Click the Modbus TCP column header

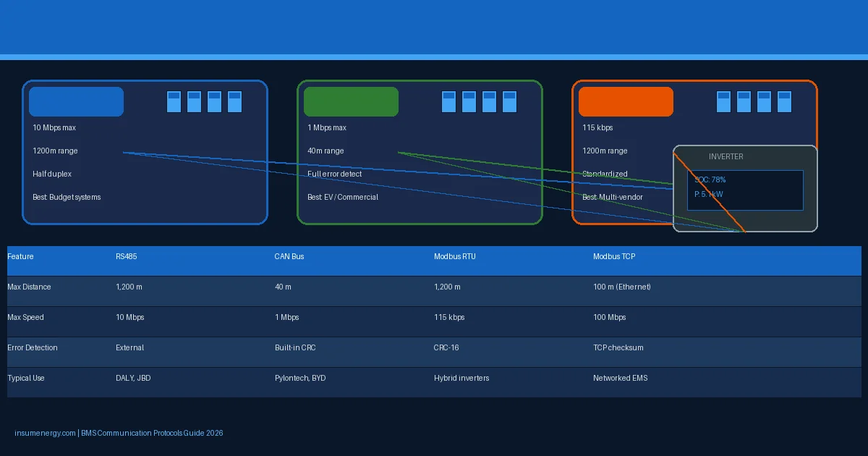pyautogui.click(x=614, y=256)
